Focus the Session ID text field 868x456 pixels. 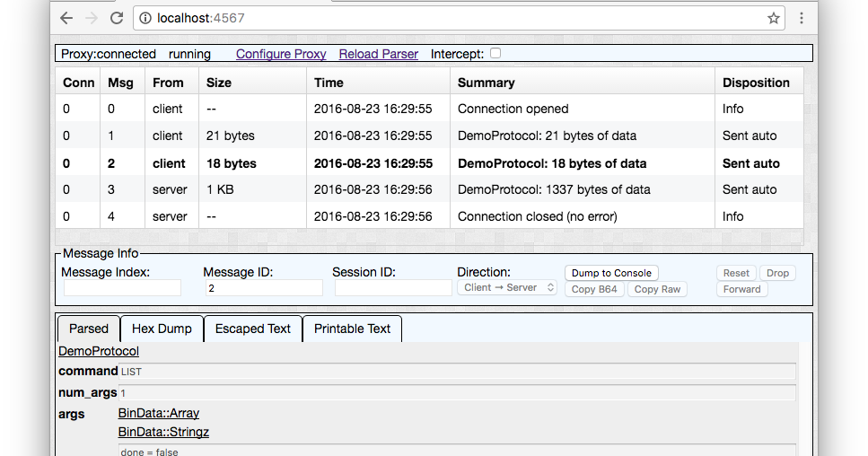tap(392, 288)
